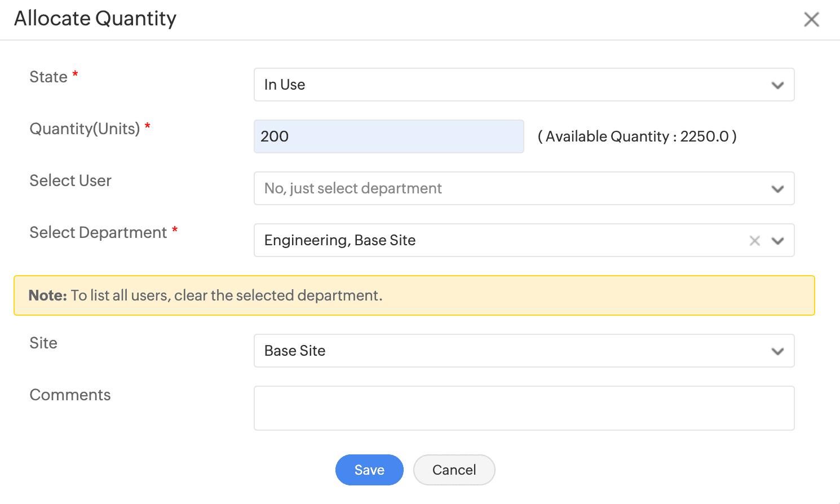This screenshot has height=504, width=840.
Task: Click the State dropdown chevron arrow
Action: (x=777, y=85)
